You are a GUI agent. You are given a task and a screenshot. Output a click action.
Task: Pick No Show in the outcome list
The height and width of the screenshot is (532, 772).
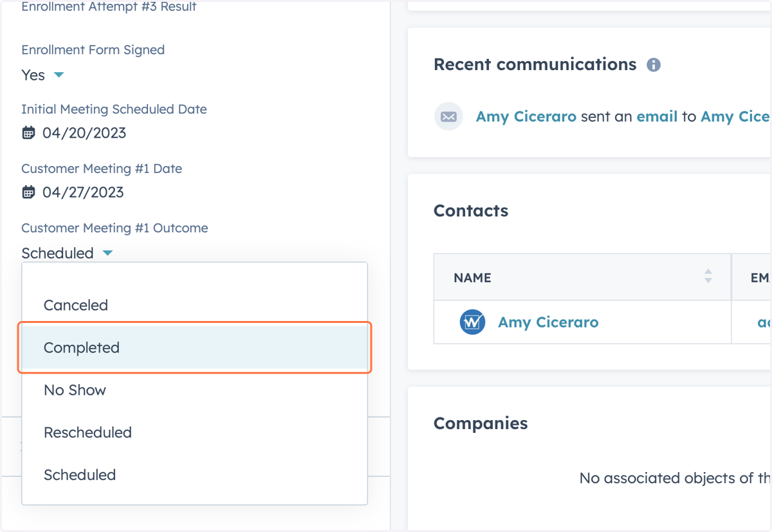click(x=194, y=390)
